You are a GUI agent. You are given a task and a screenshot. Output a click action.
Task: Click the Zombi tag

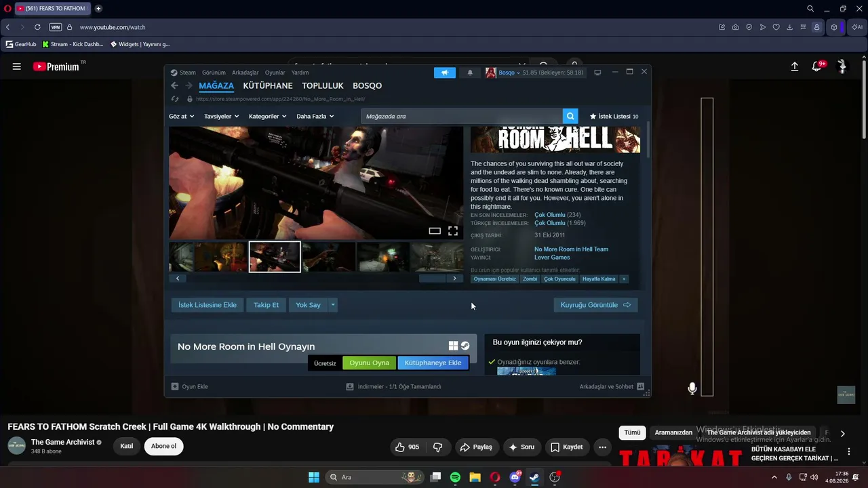(x=530, y=279)
